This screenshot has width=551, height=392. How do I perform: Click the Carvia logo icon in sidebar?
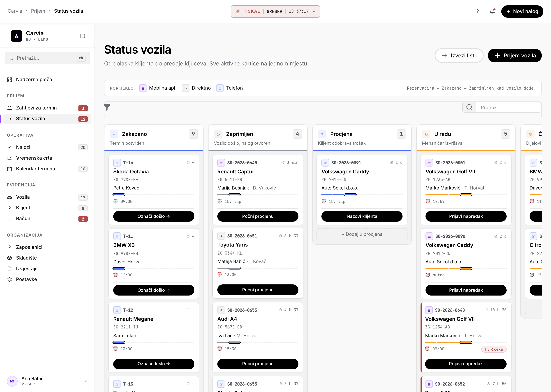click(x=16, y=36)
